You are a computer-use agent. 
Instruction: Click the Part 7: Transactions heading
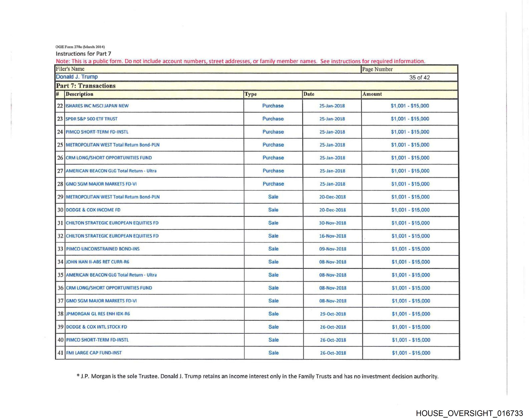(x=86, y=86)
